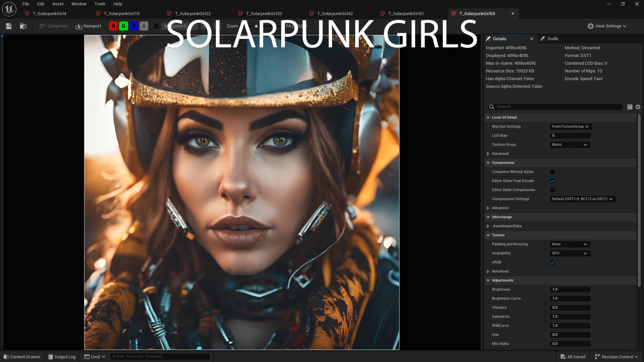Switch to T_SolarpunkGirl42 tab
Viewport: 644px width, 362px height.
pos(335,14)
